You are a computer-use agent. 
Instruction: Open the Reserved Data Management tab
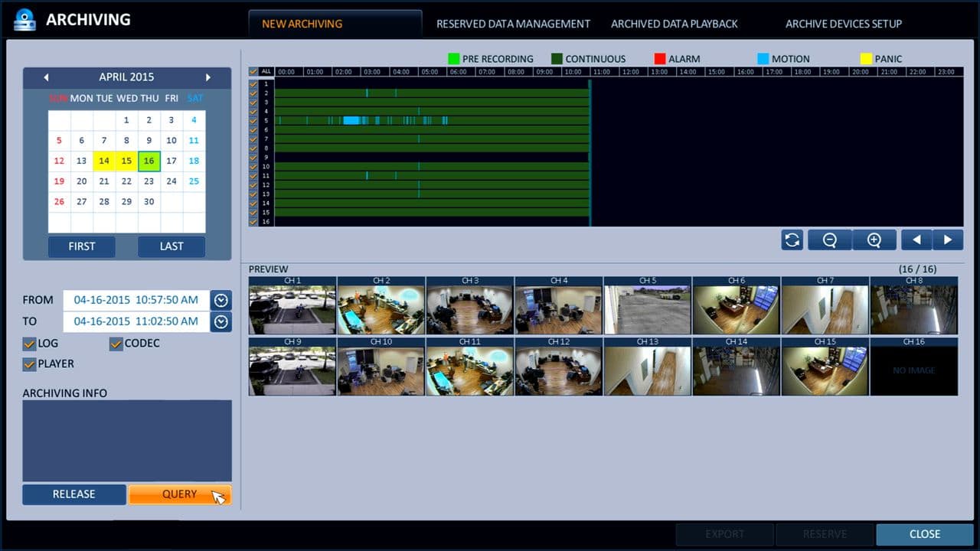click(x=513, y=24)
